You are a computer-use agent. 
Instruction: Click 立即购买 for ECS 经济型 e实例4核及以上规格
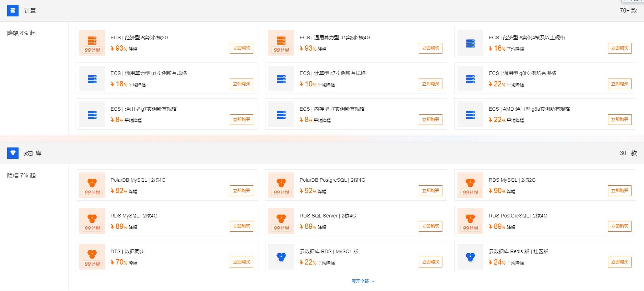(620, 48)
